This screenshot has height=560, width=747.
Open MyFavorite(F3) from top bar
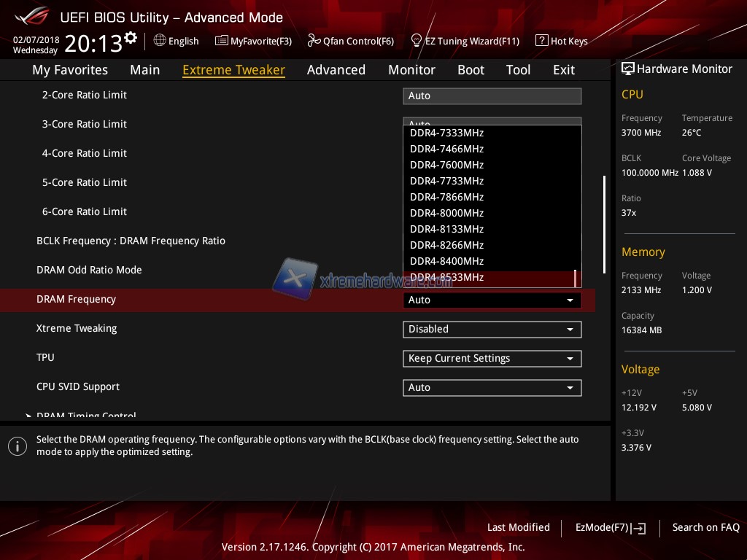click(221, 41)
